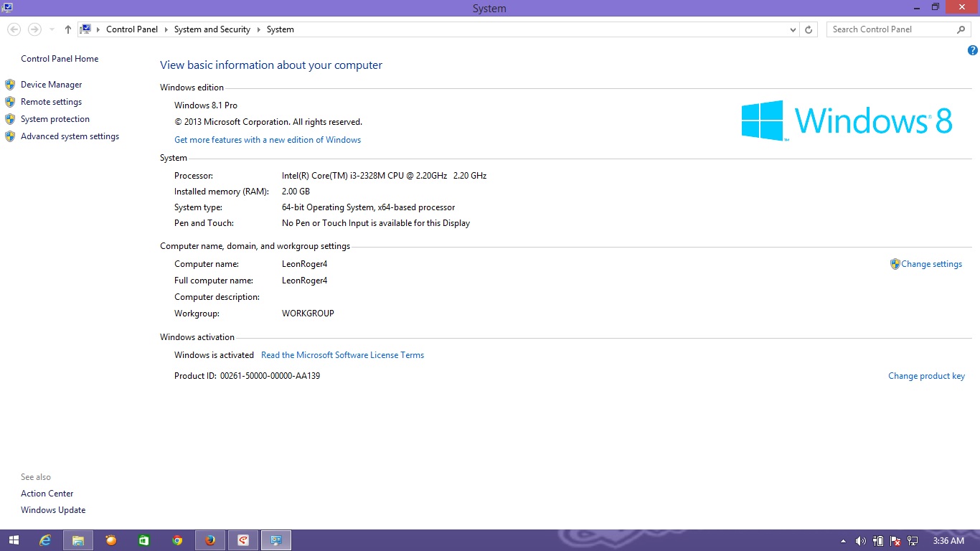Click the 3:36 AM clock

(948, 541)
